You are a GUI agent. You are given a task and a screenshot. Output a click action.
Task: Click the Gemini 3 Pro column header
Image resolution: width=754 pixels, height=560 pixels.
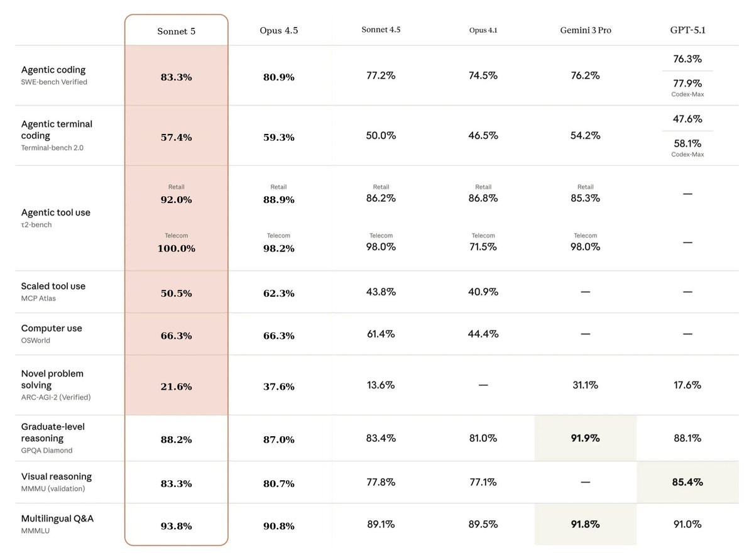point(585,30)
